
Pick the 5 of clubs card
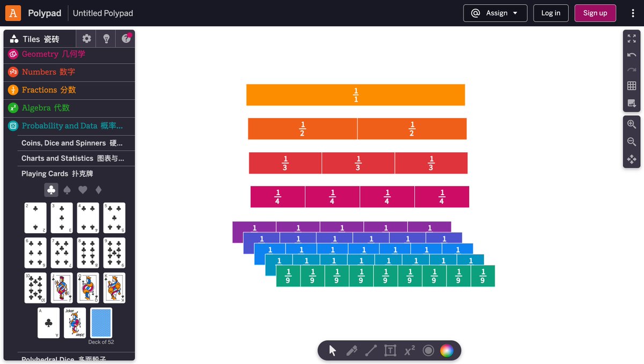click(x=114, y=218)
